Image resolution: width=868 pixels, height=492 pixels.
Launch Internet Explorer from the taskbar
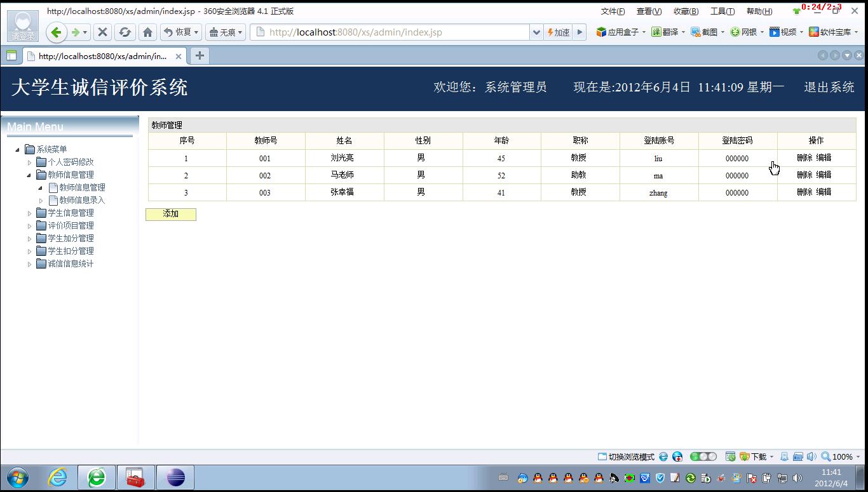[58, 477]
